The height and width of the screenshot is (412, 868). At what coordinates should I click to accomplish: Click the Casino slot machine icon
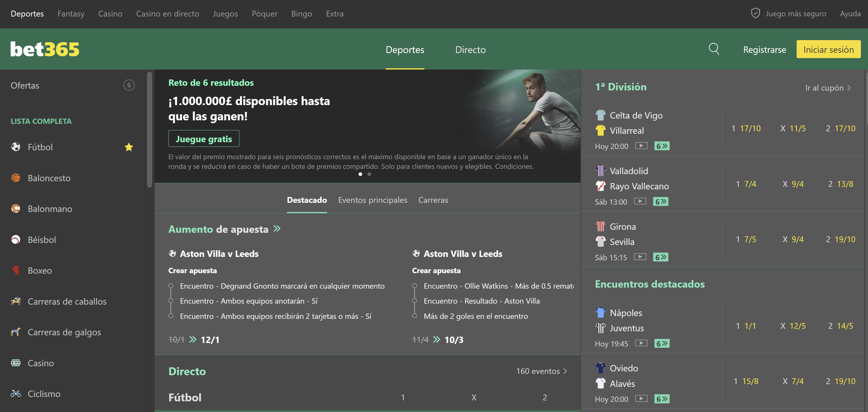click(15, 363)
